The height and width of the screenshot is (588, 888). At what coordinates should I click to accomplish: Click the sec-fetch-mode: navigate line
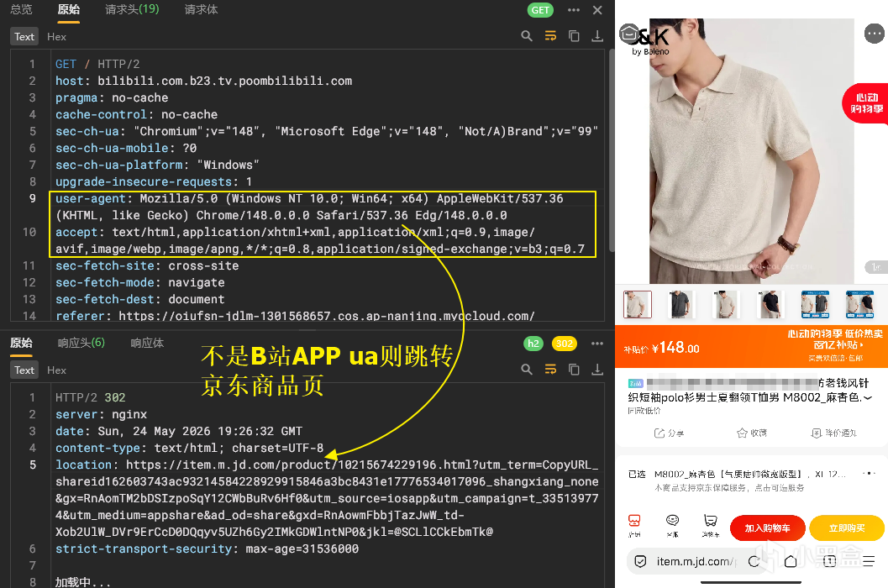coord(140,282)
